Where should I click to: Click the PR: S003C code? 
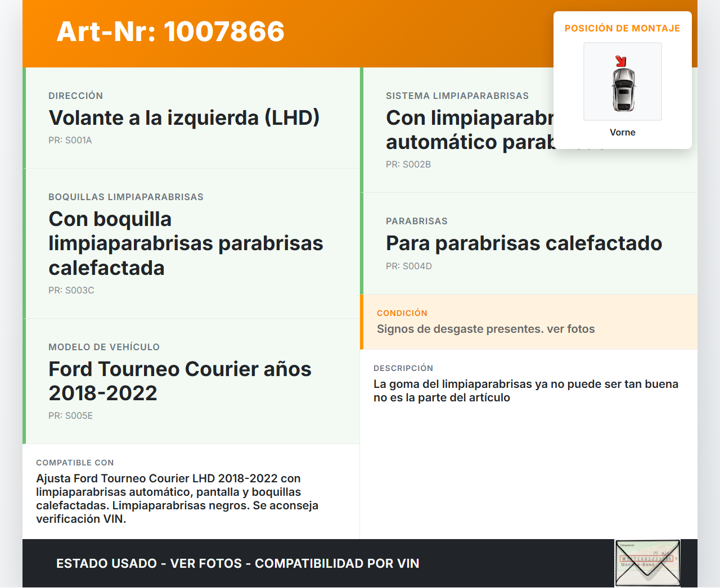pos(71,290)
